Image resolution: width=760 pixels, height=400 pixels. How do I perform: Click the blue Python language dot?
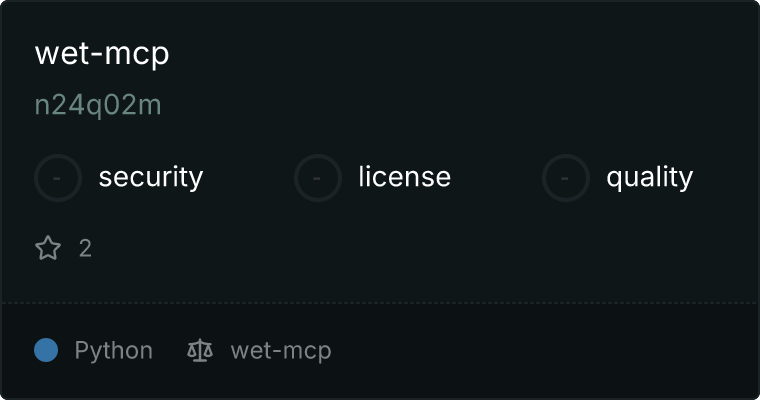point(46,350)
